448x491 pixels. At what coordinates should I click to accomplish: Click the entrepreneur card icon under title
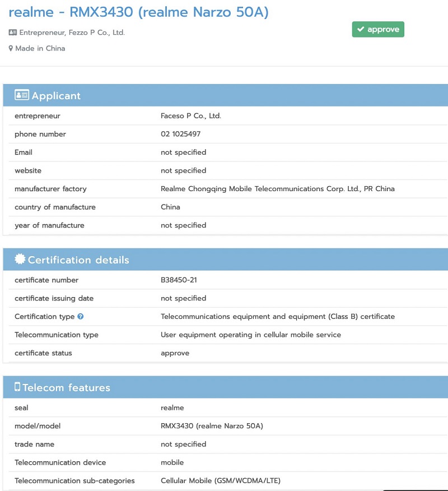13,33
